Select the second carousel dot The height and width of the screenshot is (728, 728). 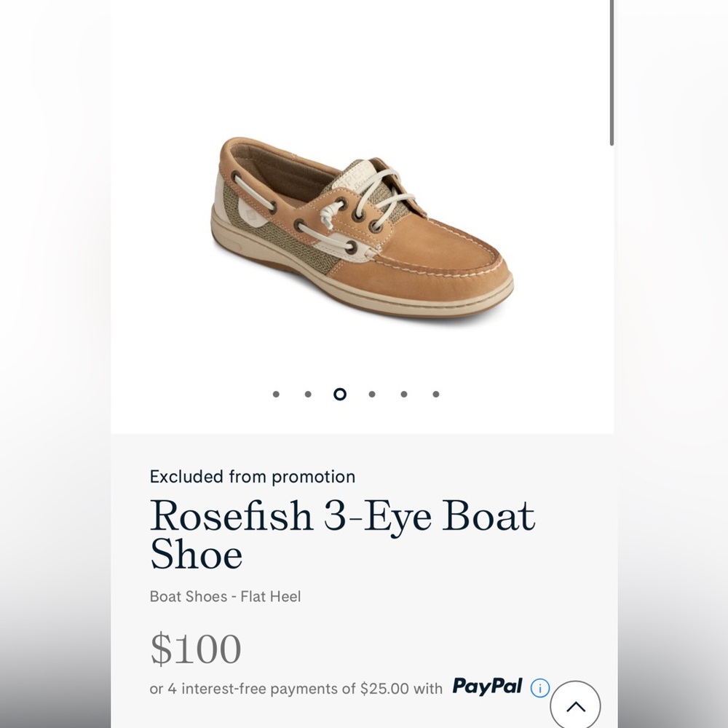[306, 393]
